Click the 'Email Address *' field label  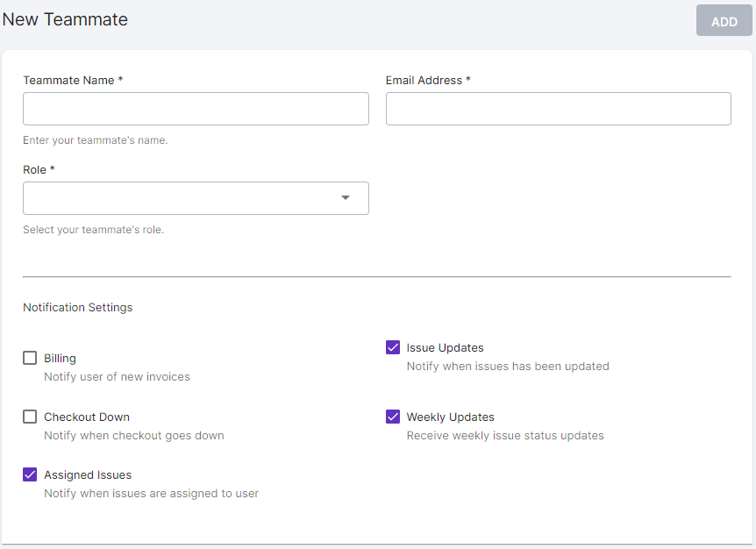(428, 80)
